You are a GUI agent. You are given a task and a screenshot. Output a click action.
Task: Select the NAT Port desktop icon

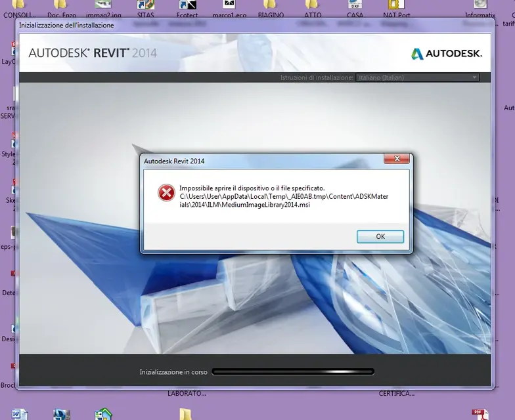point(397,8)
